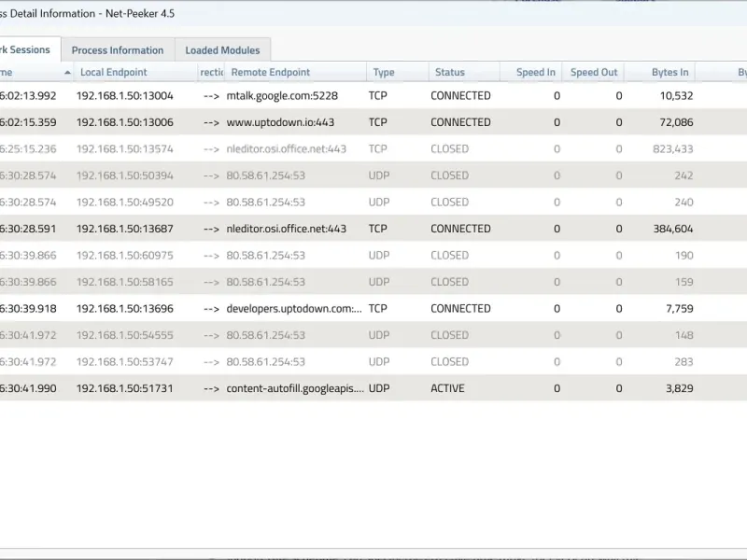Select the row with local port 58165

point(373,283)
